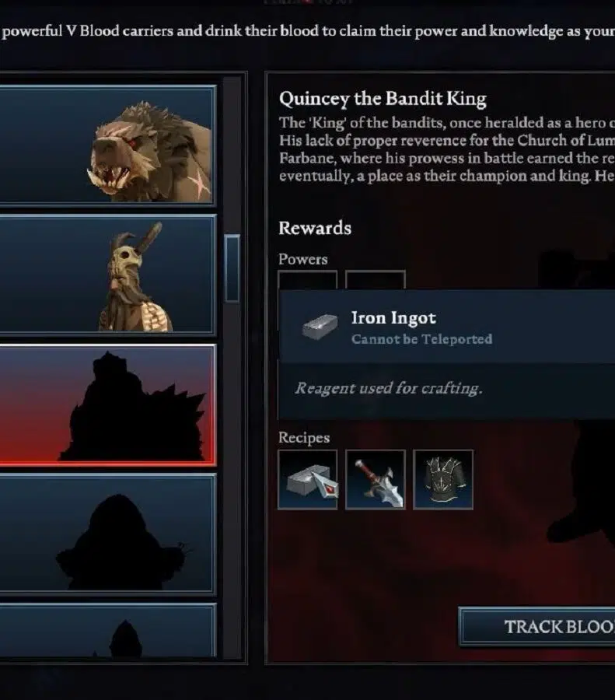Pick the partially visible bottom boss entry
Screen dimensions: 615x700
[x=107, y=630]
